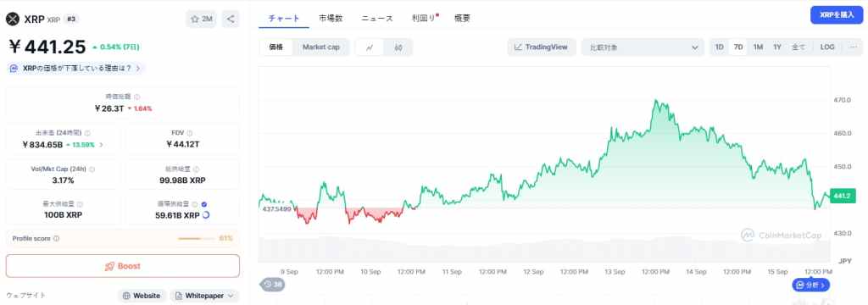Open the AI question about XRP's price drop
The height and width of the screenshot is (305, 868).
(76, 68)
